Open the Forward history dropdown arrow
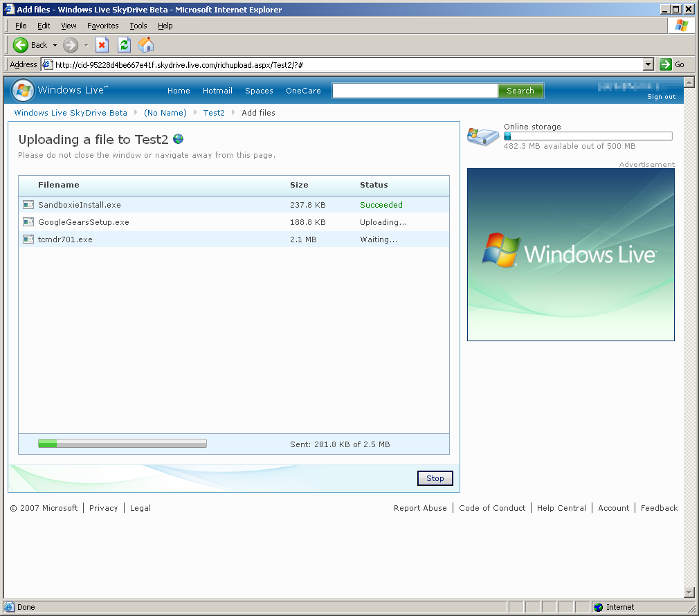Screen dimensions: 699x616 pyautogui.click(x=86, y=45)
